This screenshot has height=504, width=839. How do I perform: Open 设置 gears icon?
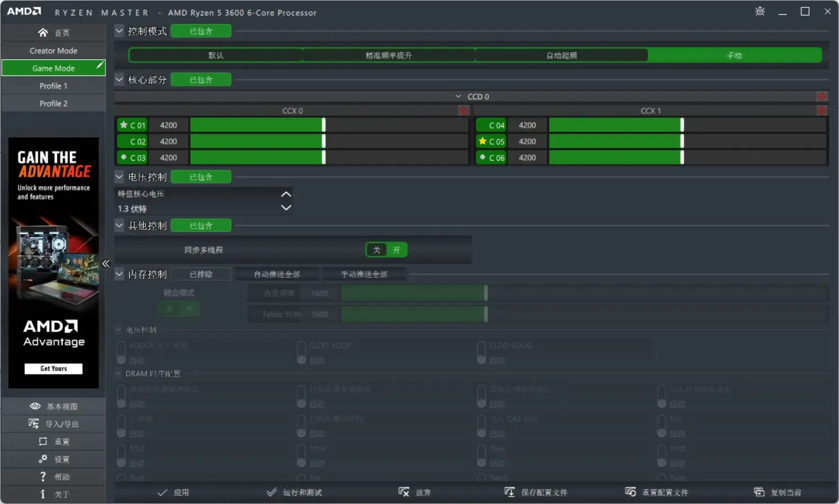point(43,459)
